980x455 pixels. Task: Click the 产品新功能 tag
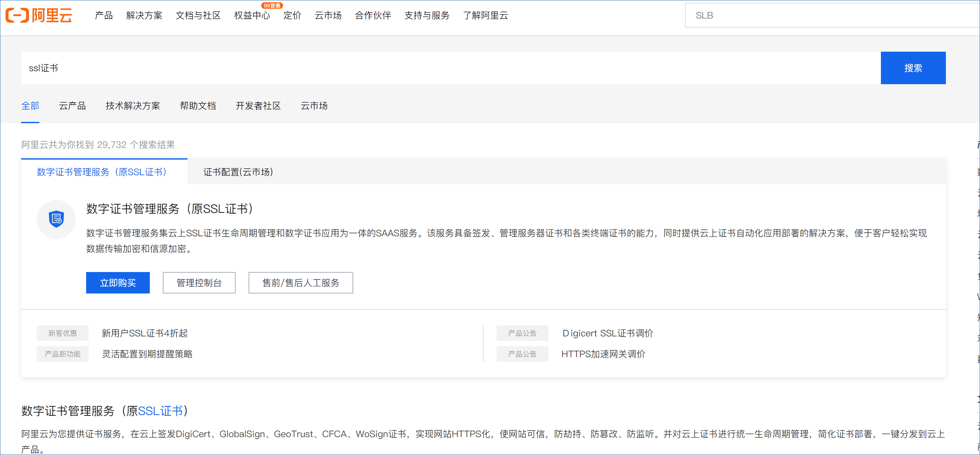coord(63,354)
